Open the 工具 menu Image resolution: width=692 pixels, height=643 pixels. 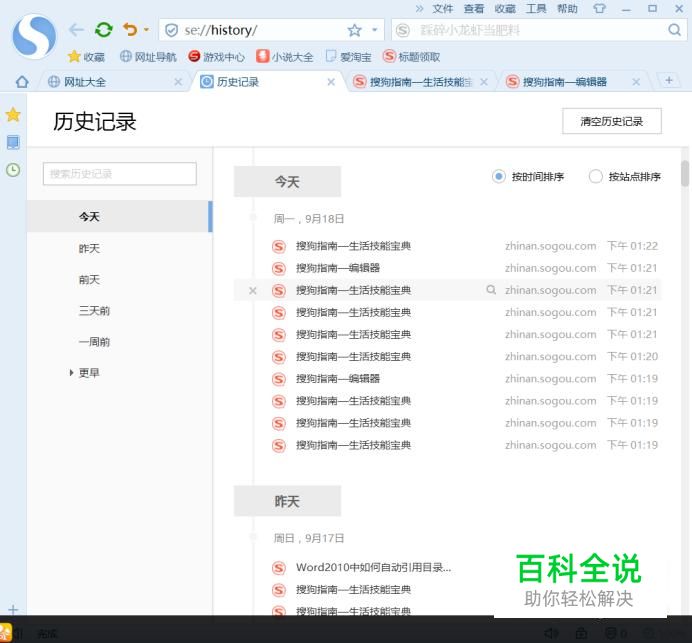tap(536, 9)
